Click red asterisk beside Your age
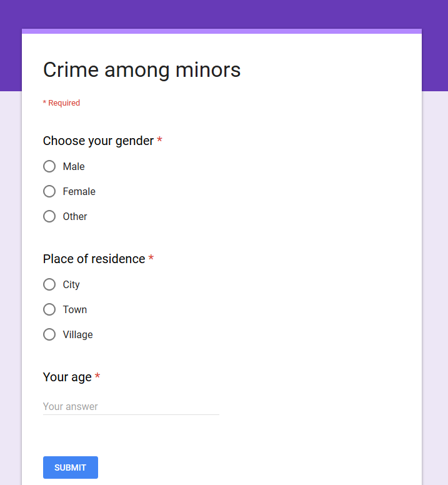This screenshot has height=485, width=448. click(97, 375)
